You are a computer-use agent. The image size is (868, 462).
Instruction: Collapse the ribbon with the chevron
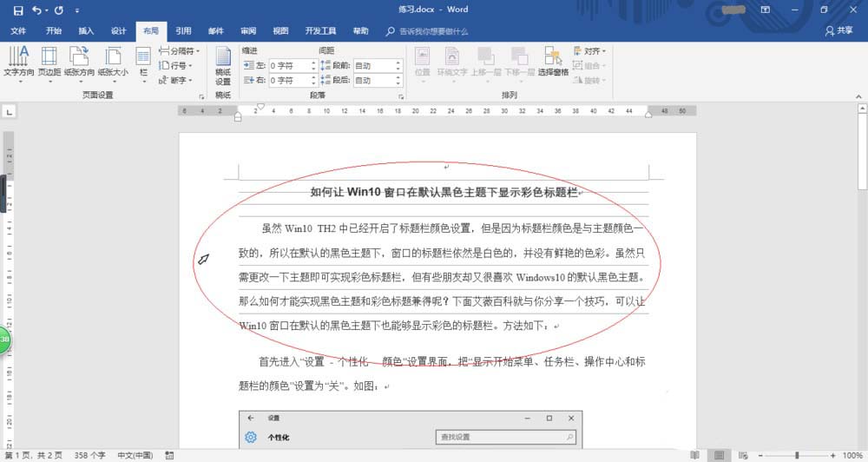(x=858, y=96)
